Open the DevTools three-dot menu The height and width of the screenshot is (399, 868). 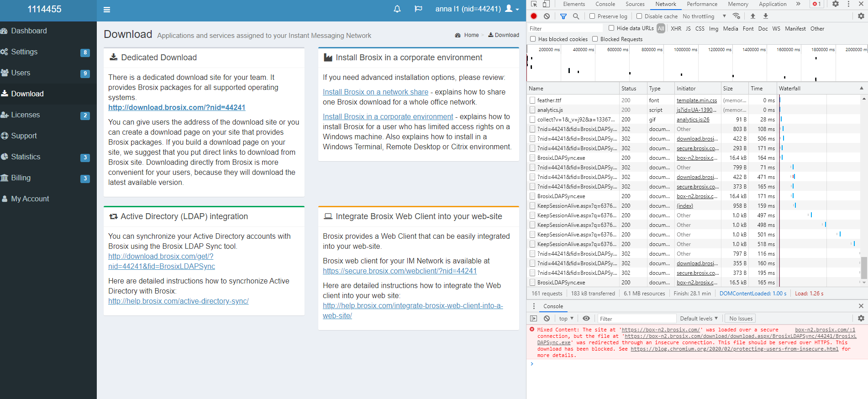[848, 4]
